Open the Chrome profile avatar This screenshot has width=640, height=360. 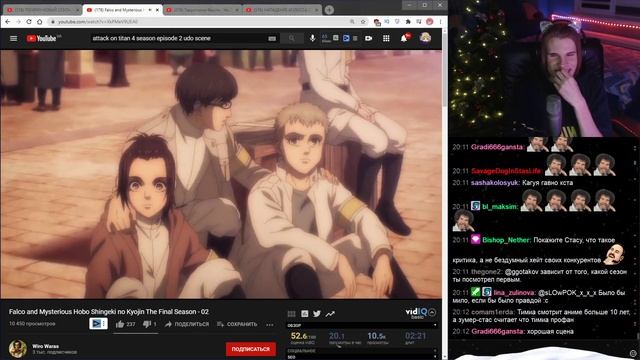(429, 22)
